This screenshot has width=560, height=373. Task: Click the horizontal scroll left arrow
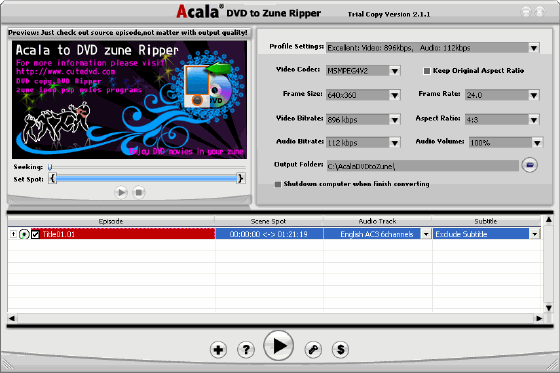(x=12, y=318)
